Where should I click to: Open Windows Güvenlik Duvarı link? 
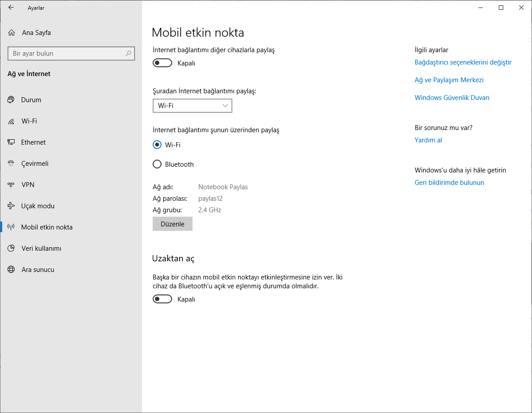[451, 97]
